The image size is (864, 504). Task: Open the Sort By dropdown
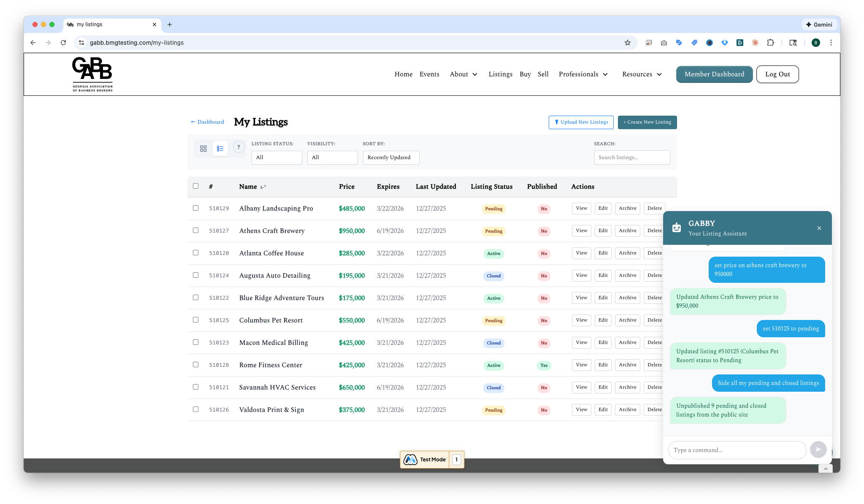pos(391,157)
